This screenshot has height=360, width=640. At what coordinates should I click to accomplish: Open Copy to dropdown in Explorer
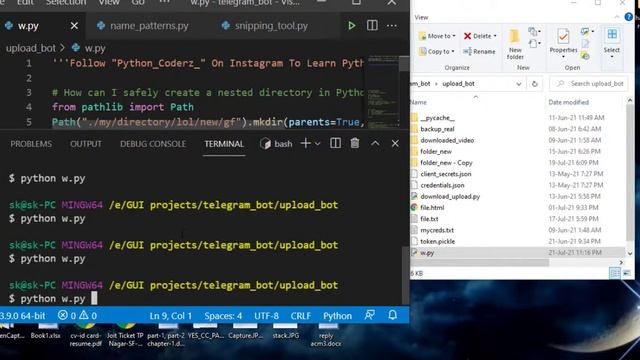[x=436, y=51]
